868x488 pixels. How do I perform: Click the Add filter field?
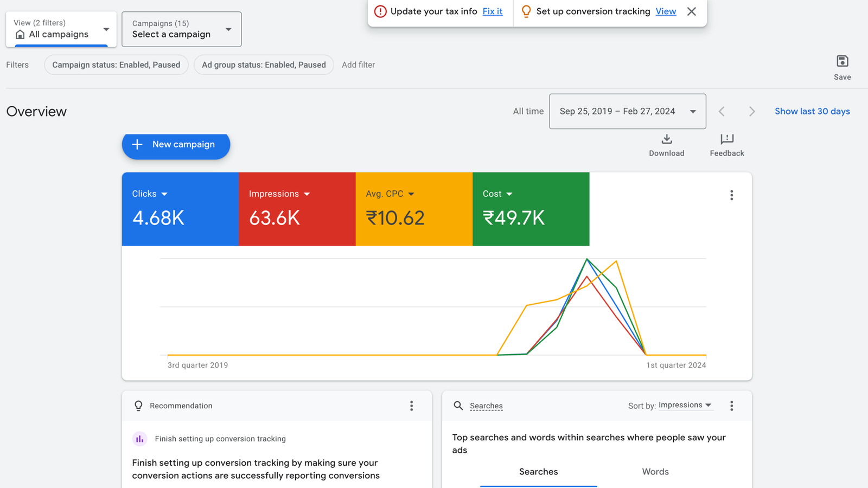point(358,65)
